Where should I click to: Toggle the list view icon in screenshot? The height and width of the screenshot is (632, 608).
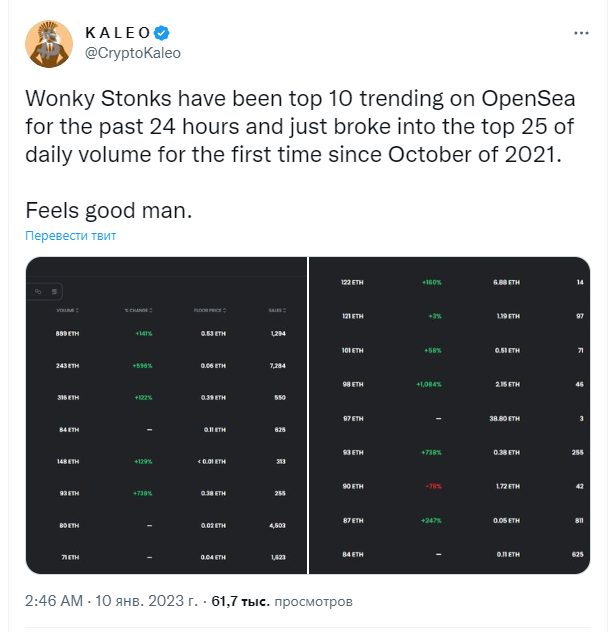[x=54, y=291]
